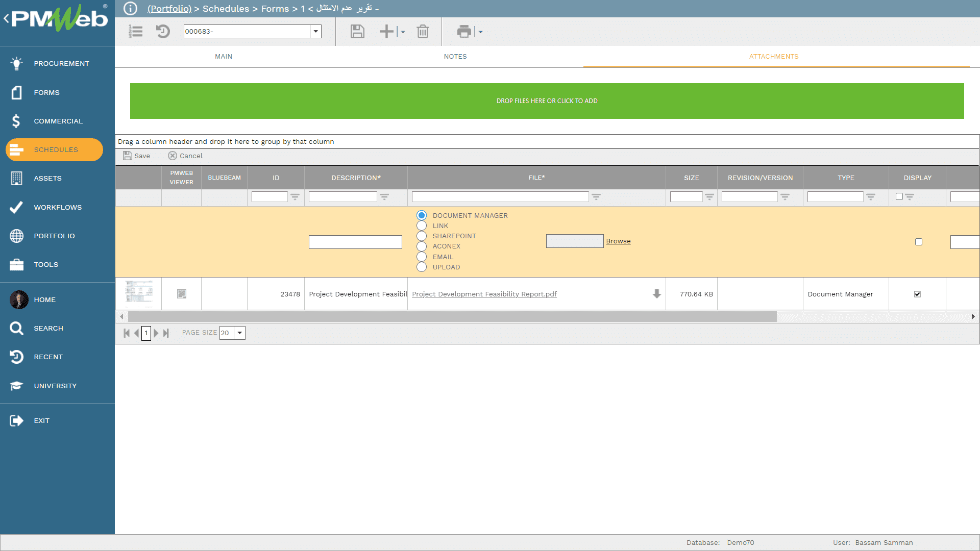Click the Description column filter icon

click(384, 196)
